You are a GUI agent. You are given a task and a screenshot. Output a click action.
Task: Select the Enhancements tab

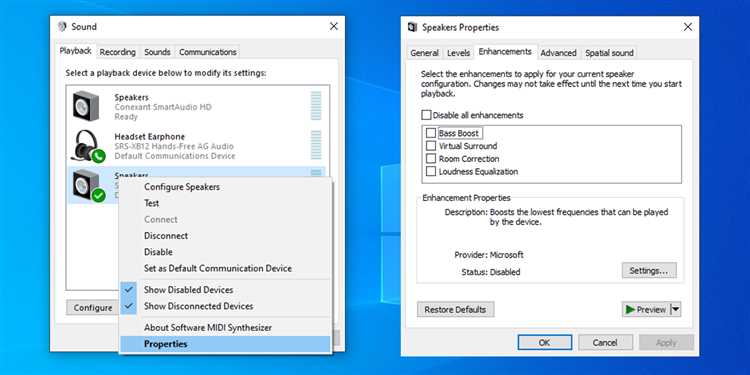pyautogui.click(x=505, y=52)
